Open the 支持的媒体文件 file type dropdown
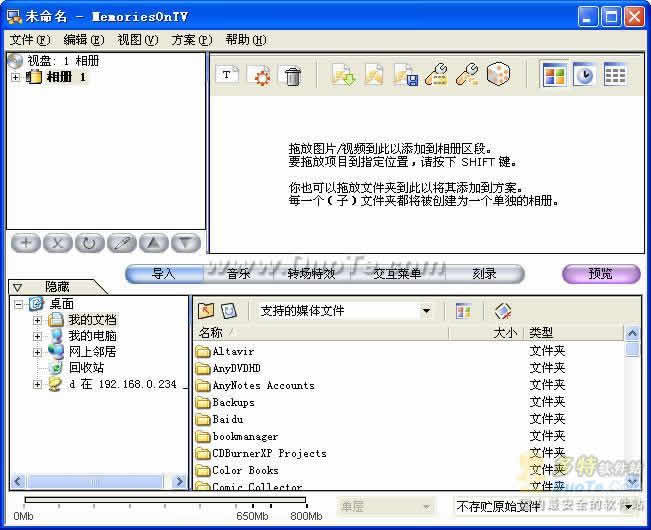Viewport: 651px width, 530px height. (426, 311)
